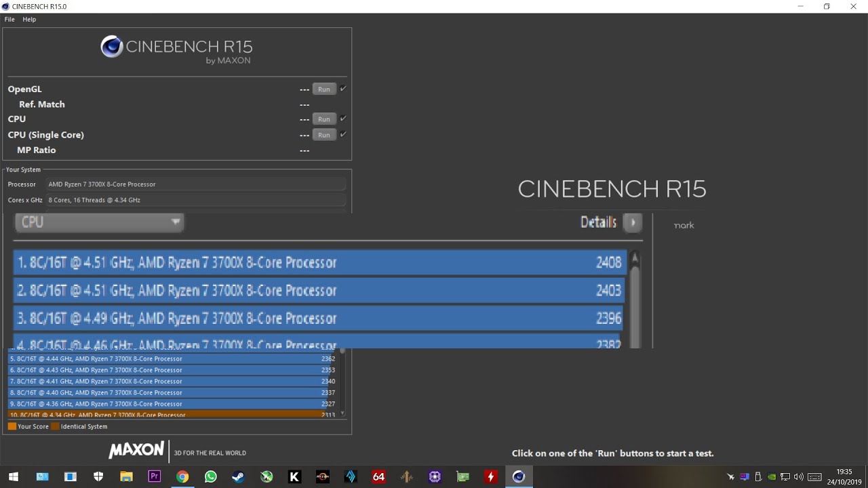Click the Details arrow button
The image size is (868, 488).
pos(632,222)
